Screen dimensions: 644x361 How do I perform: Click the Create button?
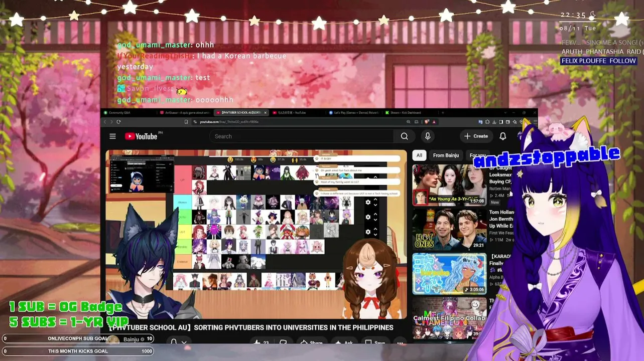click(x=476, y=136)
